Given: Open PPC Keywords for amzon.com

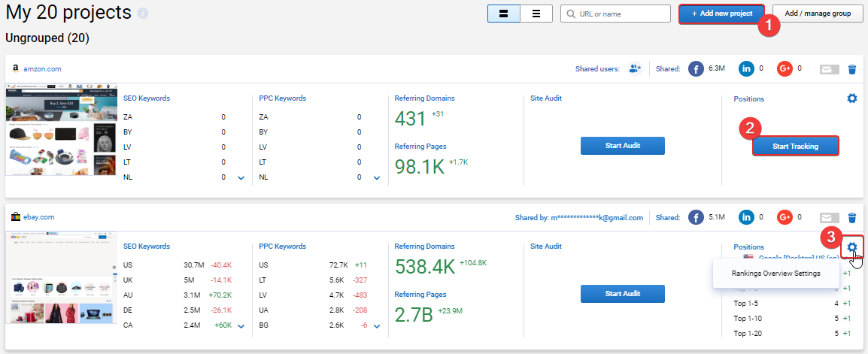Looking at the screenshot, I should point(282,98).
